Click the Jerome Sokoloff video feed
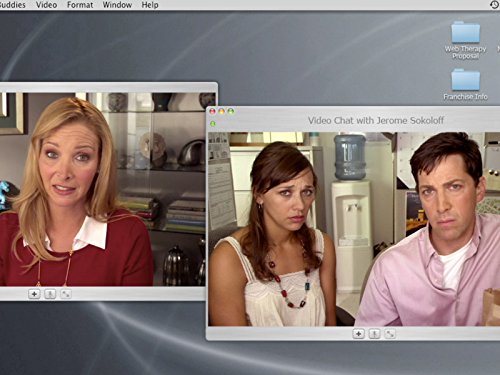 click(x=354, y=229)
